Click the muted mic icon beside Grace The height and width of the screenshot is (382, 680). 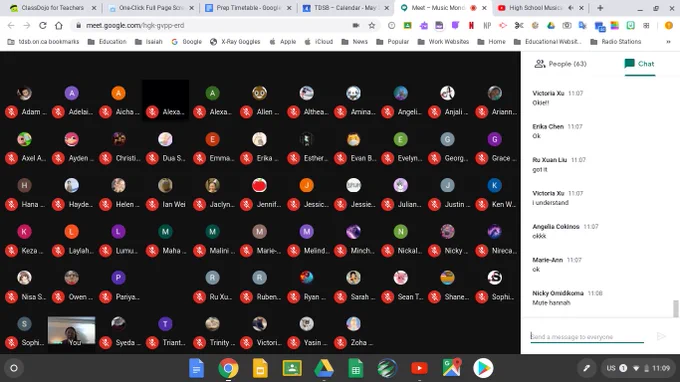coord(481,158)
